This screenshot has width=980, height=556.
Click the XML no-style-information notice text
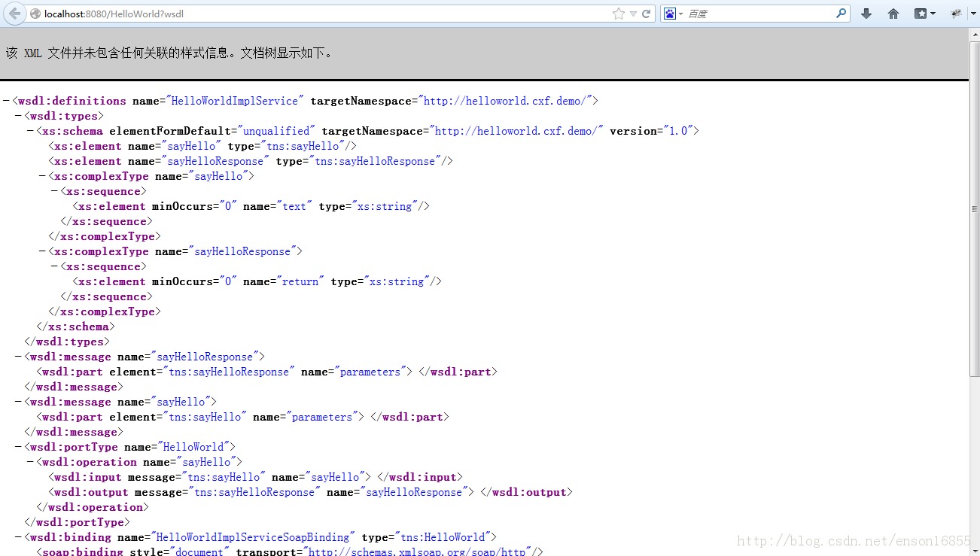(x=169, y=53)
